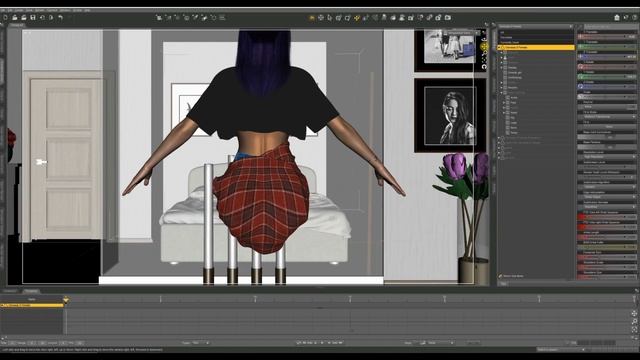This screenshot has width=640, height=360.
Task: Click the curved Undo arrow icon
Action: [x=60, y=18]
